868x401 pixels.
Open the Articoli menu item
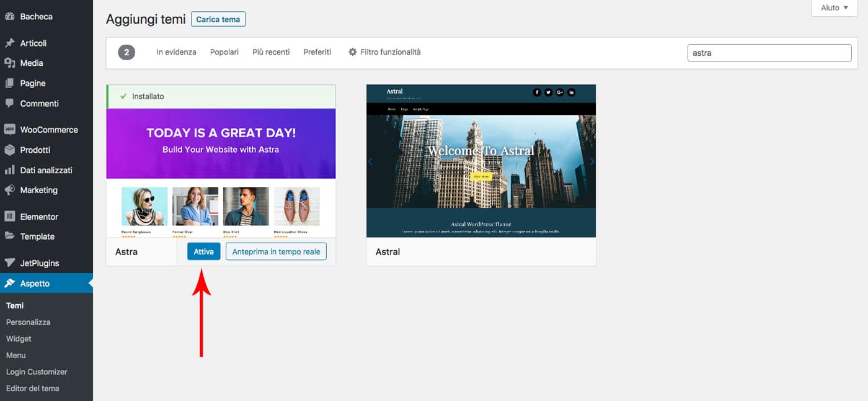(x=46, y=43)
